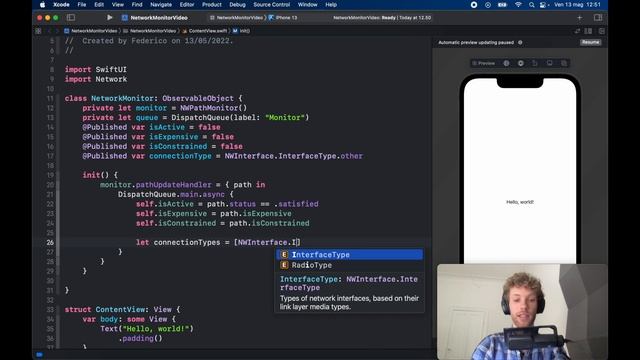640x360 pixels.
Task: Select InterfaceType autocomplete suggestion
Action: tap(350, 255)
